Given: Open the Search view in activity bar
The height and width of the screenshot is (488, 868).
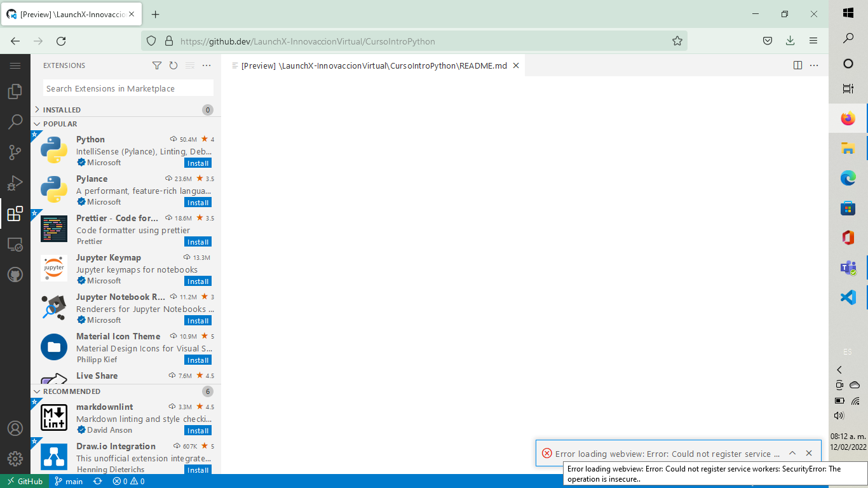Looking at the screenshot, I should coord(15,122).
